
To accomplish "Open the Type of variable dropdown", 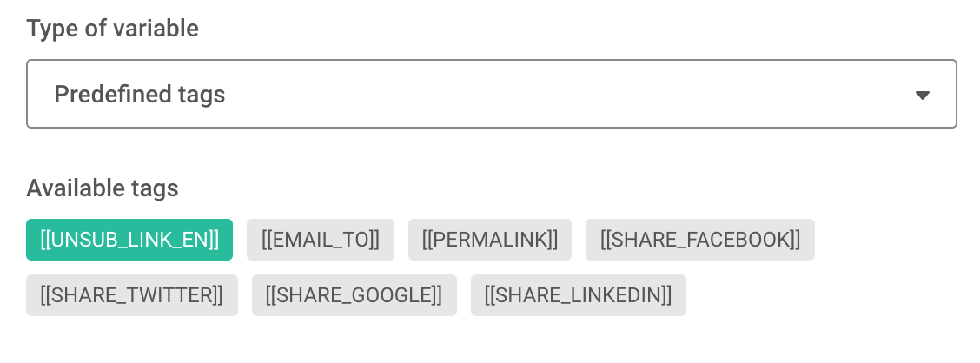I will point(491,94).
